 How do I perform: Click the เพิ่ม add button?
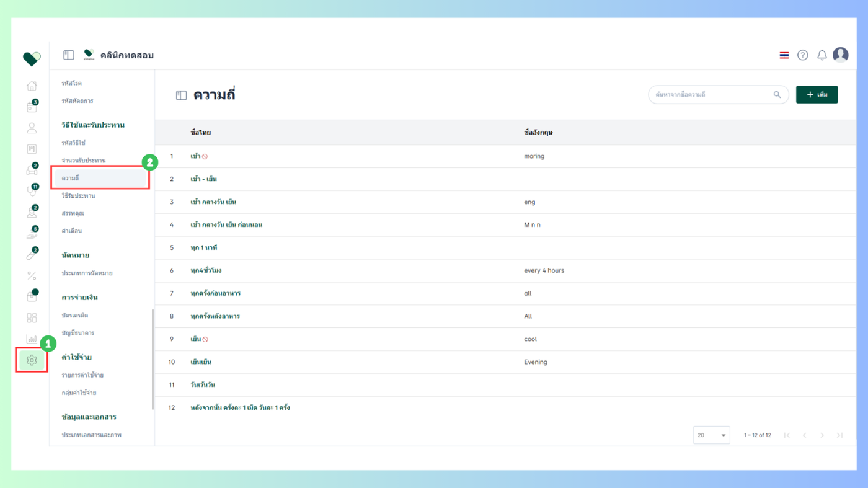(817, 95)
